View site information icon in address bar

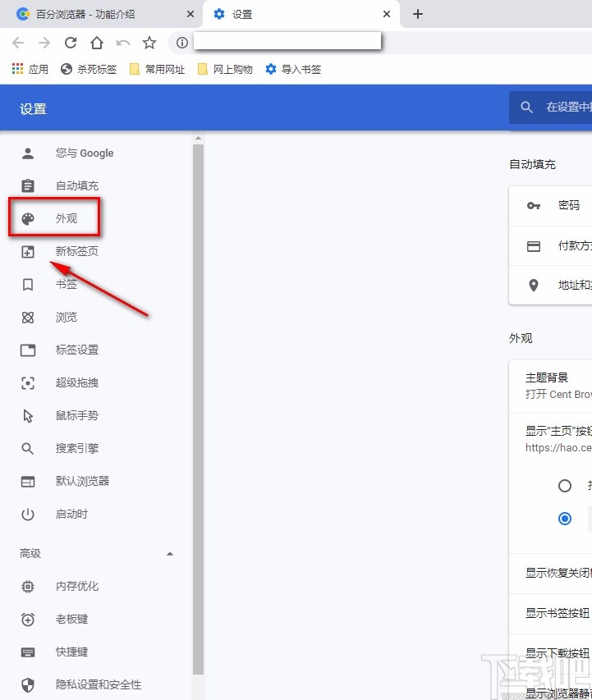pyautogui.click(x=181, y=43)
